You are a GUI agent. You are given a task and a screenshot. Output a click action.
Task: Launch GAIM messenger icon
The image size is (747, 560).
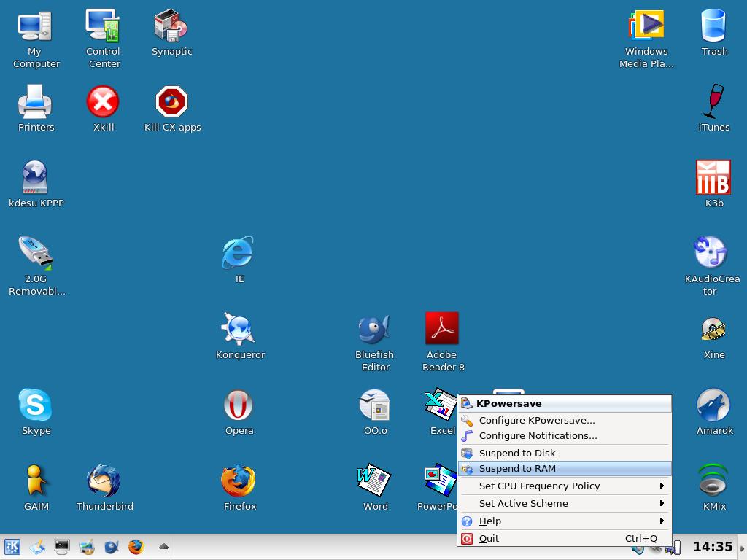36,481
